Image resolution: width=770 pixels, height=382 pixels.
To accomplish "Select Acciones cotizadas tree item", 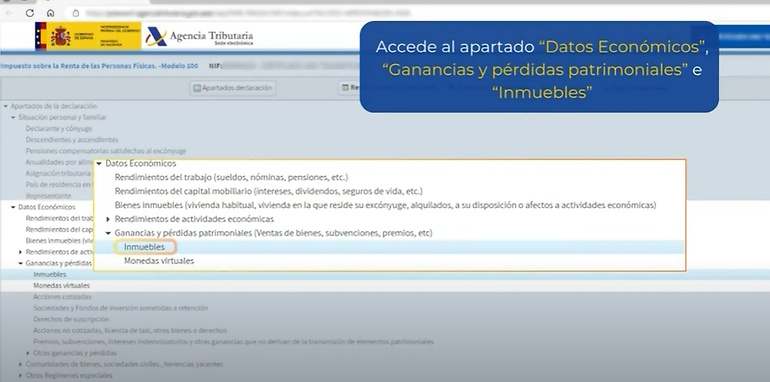I will click(62, 297).
